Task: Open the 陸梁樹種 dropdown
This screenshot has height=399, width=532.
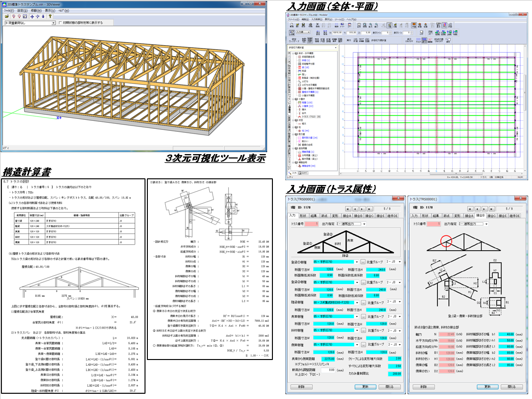Action: tap(336, 302)
